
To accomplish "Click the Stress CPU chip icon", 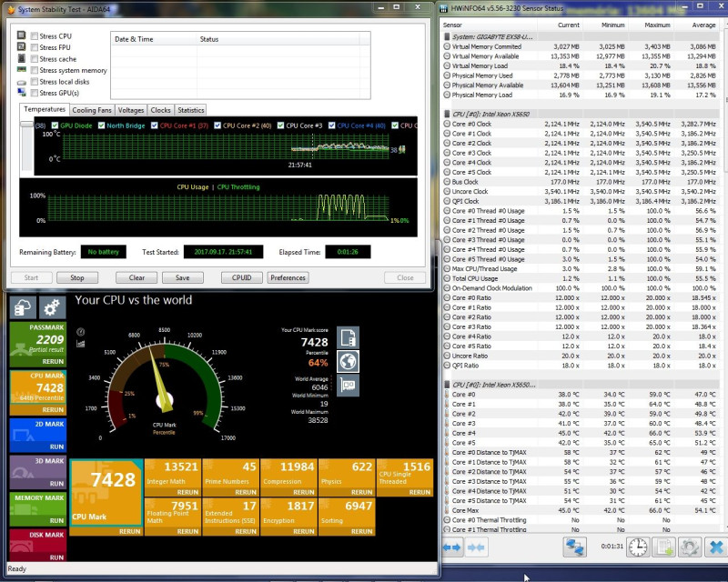I will pyautogui.click(x=21, y=35).
